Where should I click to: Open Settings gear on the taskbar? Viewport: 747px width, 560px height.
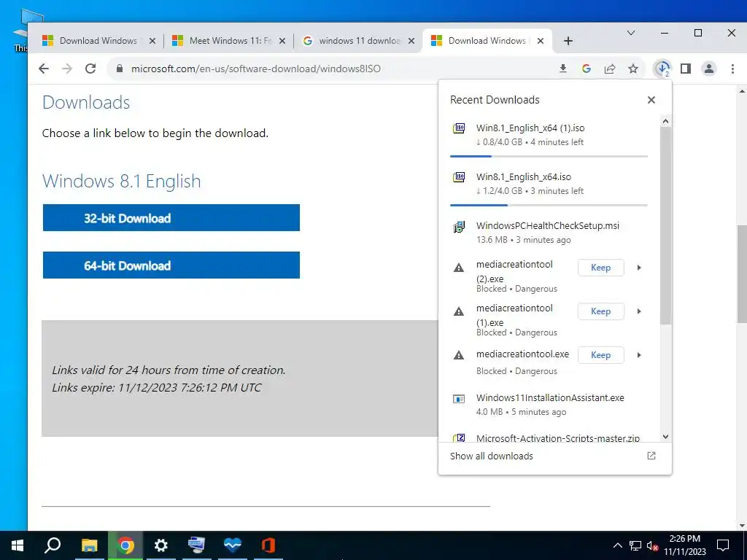(x=161, y=545)
